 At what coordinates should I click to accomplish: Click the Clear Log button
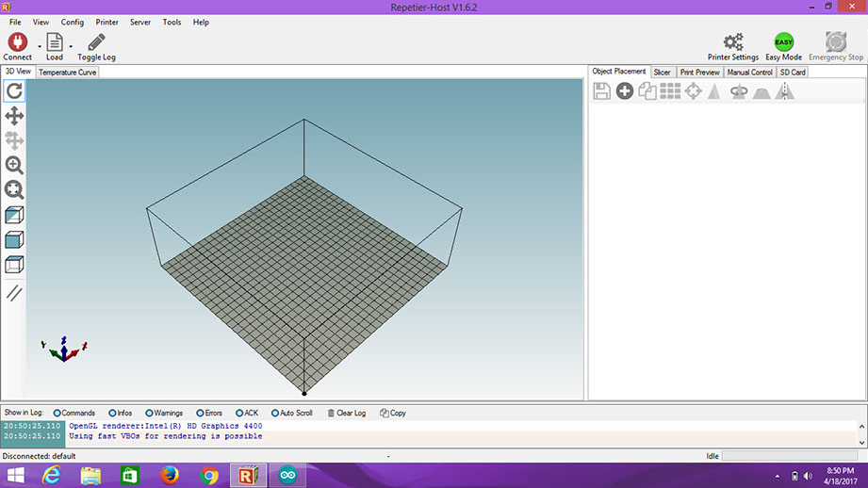coord(347,413)
